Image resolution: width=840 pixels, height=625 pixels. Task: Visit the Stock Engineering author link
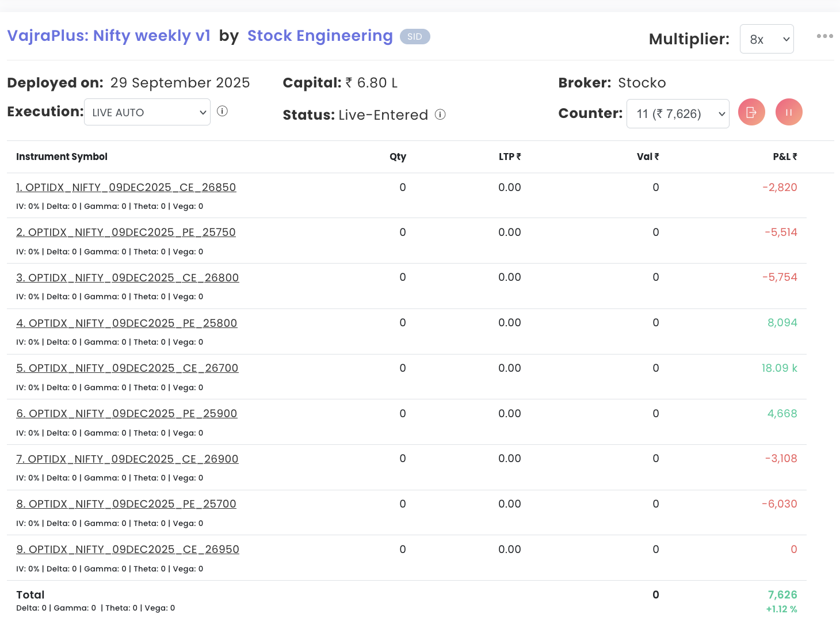pos(320,36)
